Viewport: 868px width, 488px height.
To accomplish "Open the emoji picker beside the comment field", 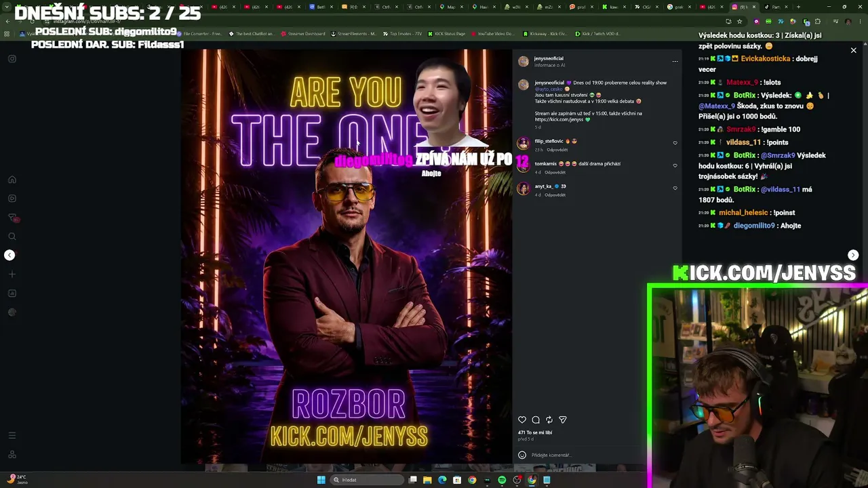I will 522,455.
